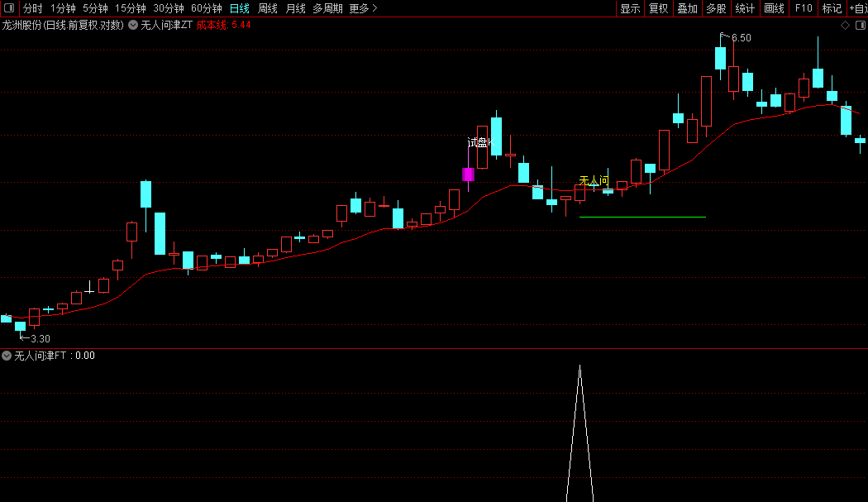Click the 3.30 low price marker

coord(41,338)
